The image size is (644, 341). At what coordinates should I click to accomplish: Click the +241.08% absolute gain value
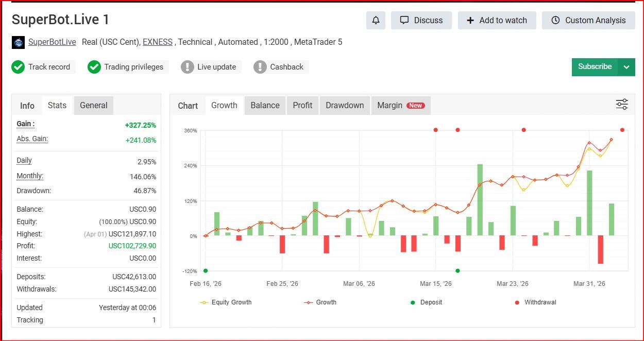click(141, 140)
